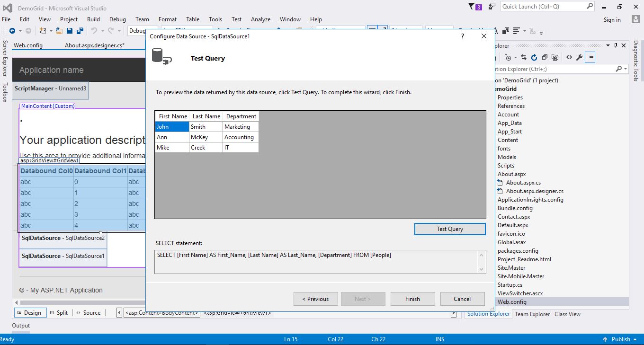Select Site.Master in Solution Explorer

[511, 268]
